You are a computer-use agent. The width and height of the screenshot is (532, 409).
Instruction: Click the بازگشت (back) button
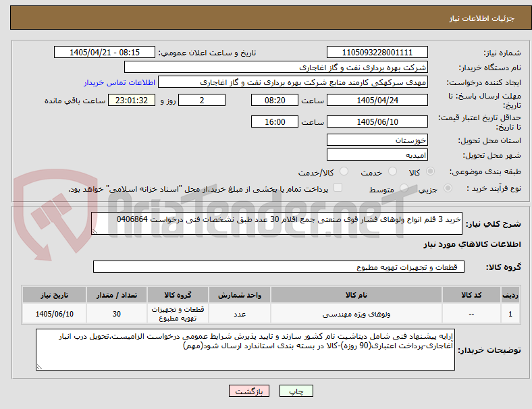coord(248,391)
